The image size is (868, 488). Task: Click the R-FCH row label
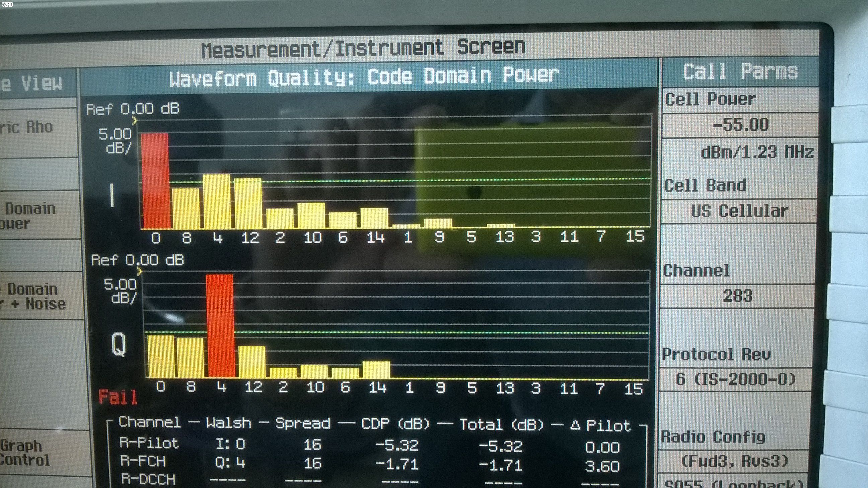(x=143, y=462)
